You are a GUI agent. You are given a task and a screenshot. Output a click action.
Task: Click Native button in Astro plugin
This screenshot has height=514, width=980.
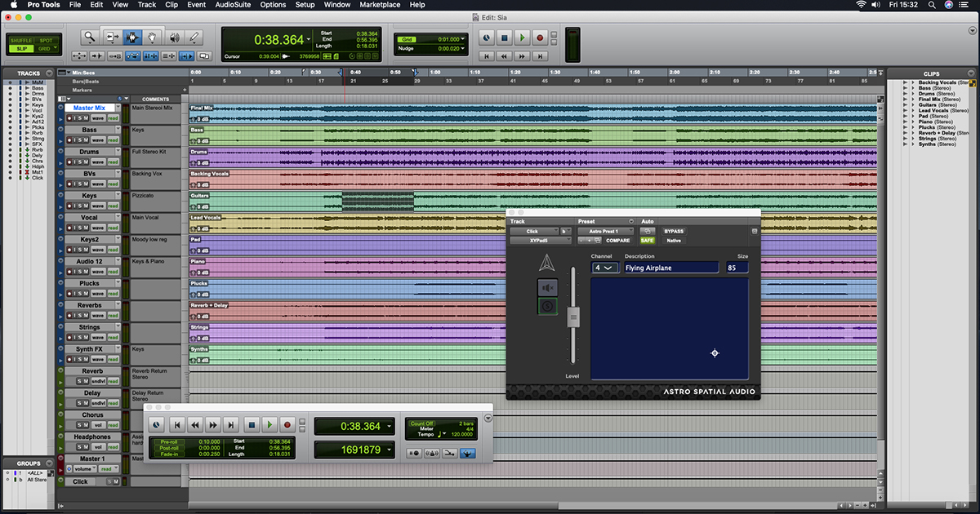click(x=674, y=241)
